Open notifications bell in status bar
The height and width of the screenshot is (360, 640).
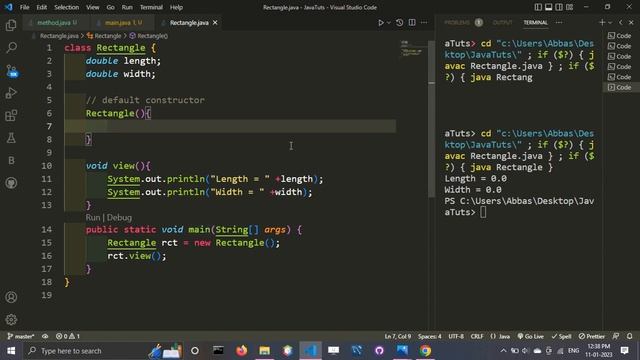pyautogui.click(x=629, y=336)
